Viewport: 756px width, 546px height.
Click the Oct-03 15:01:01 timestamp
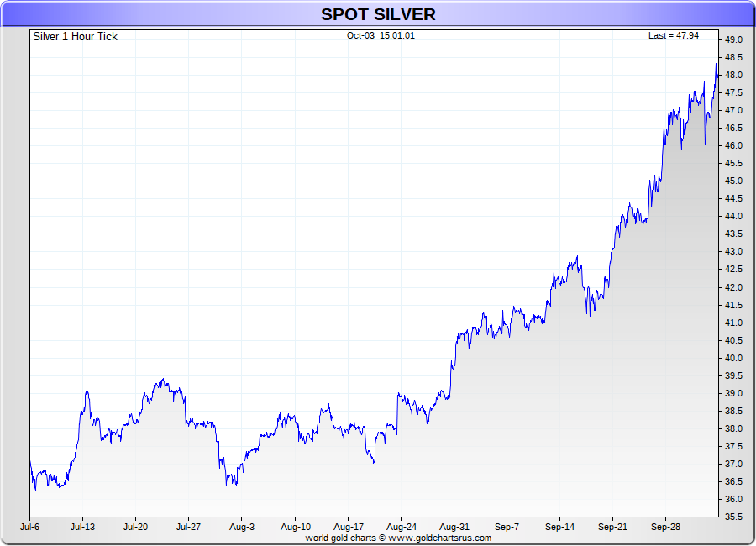click(x=381, y=35)
